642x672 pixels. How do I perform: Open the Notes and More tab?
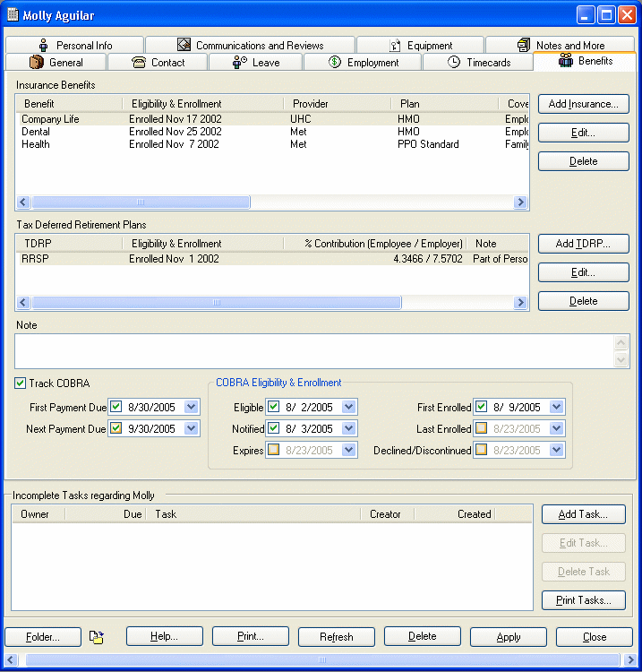click(x=560, y=46)
